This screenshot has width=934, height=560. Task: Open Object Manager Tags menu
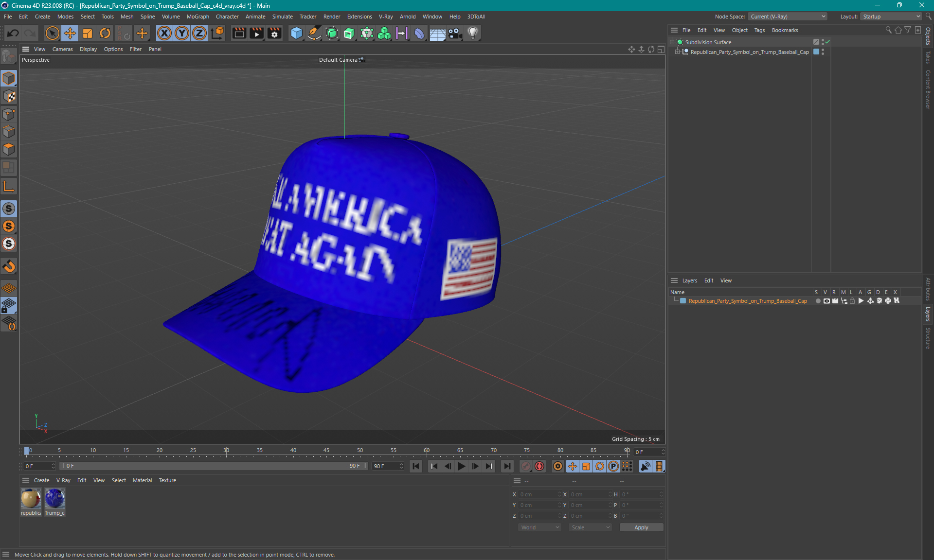click(x=759, y=30)
